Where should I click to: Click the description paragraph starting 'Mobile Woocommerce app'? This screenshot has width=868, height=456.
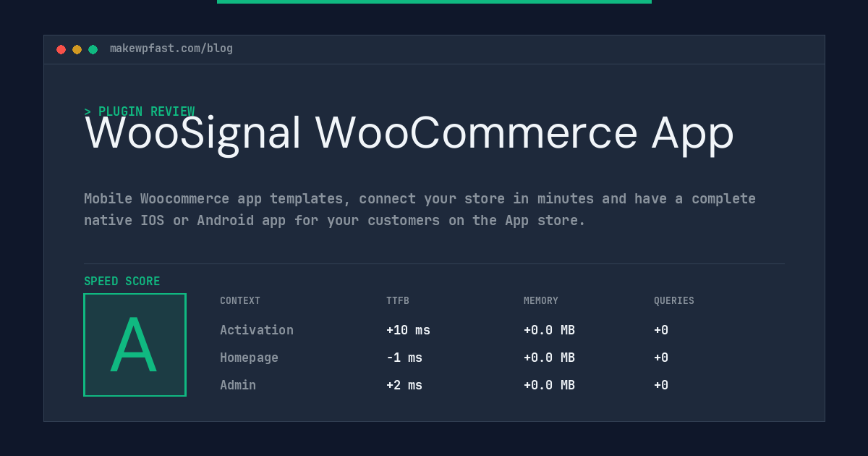[420, 209]
